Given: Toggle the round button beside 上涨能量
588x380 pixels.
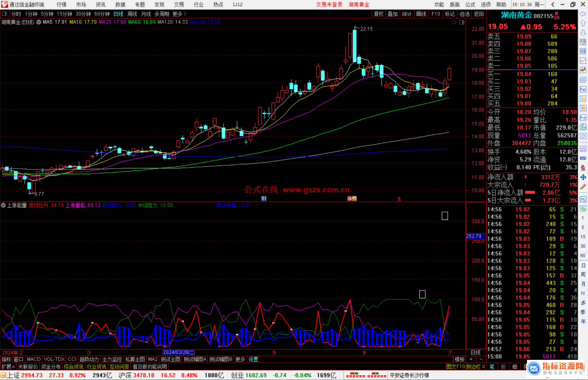Looking at the screenshot, I should [3, 205].
